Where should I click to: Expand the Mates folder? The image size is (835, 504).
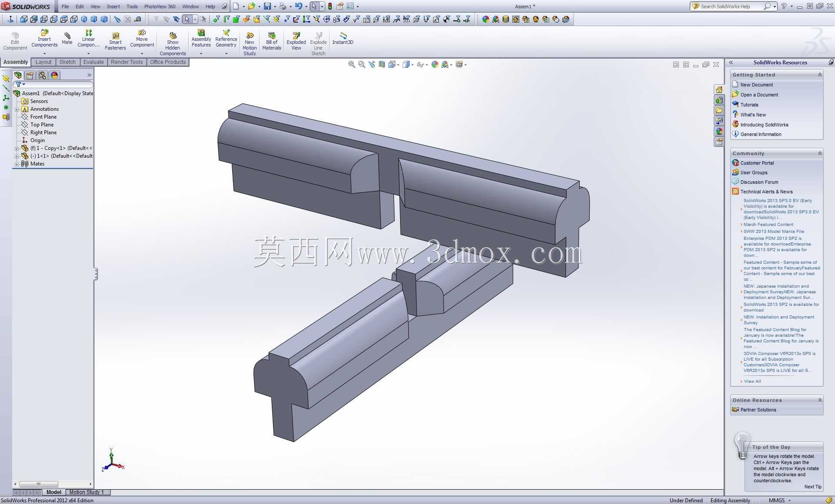(17, 164)
